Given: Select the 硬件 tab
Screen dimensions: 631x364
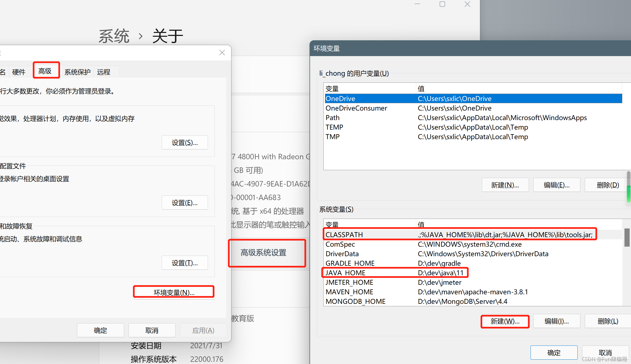Looking at the screenshot, I should click(19, 72).
